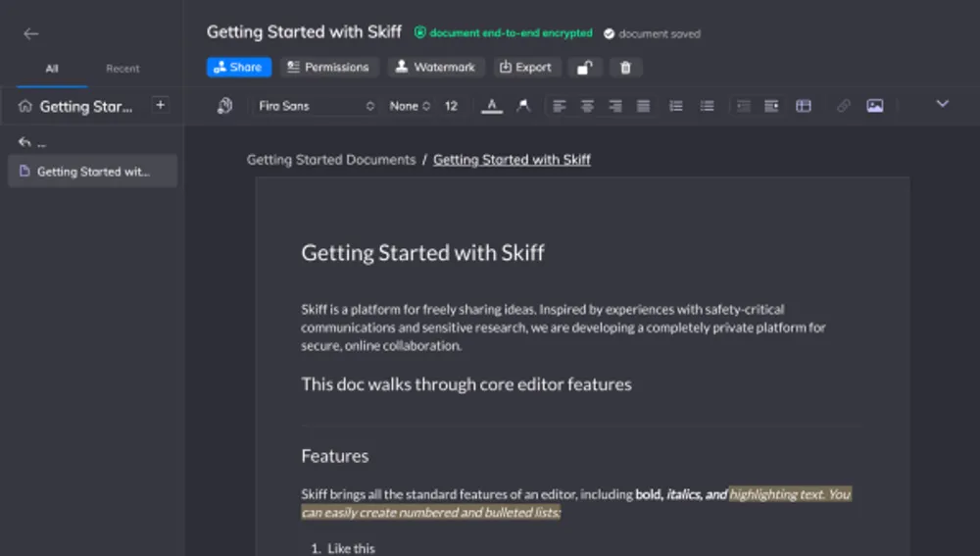The image size is (980, 556).
Task: Click the numbered list icon
Action: click(x=675, y=106)
